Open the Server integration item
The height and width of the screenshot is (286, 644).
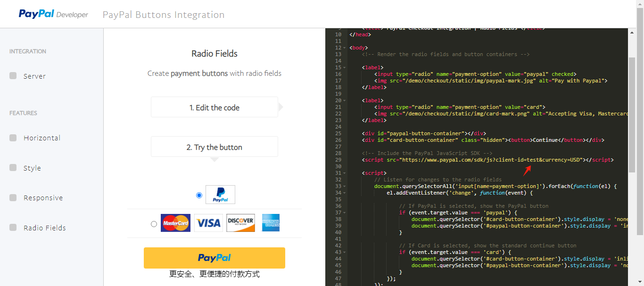[x=34, y=76]
